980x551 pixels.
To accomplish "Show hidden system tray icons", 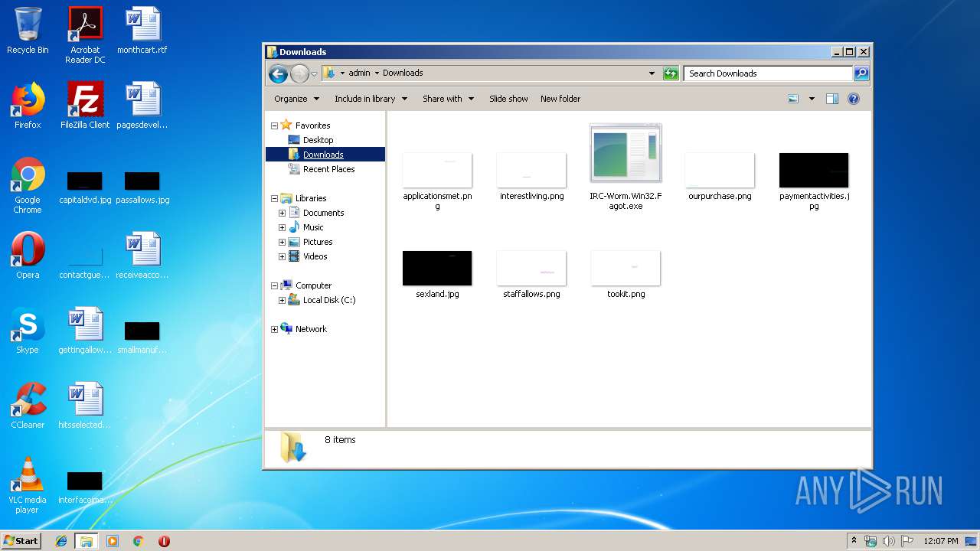I will click(854, 541).
